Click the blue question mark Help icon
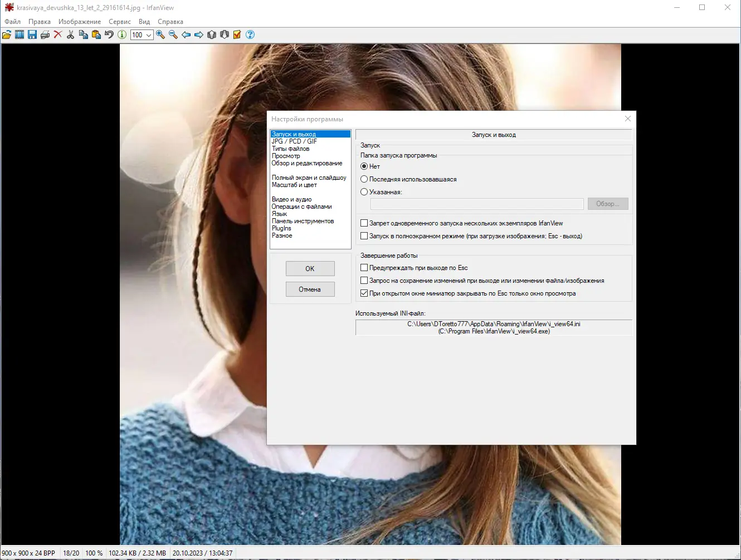The image size is (741, 560). click(x=250, y=35)
